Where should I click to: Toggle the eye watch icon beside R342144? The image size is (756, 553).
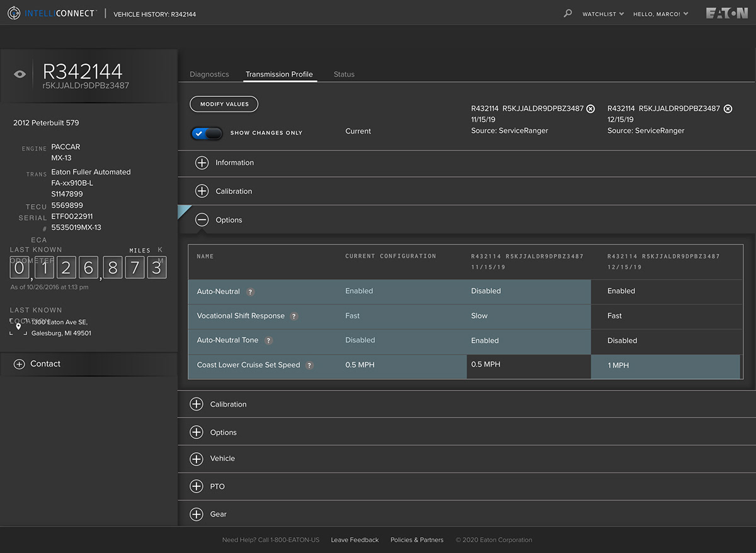click(x=20, y=74)
